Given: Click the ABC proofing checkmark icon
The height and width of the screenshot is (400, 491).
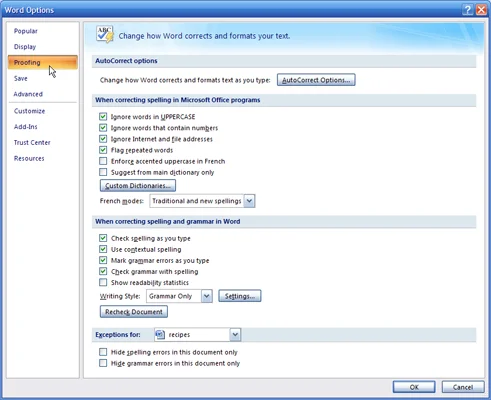Looking at the screenshot, I should point(105,35).
